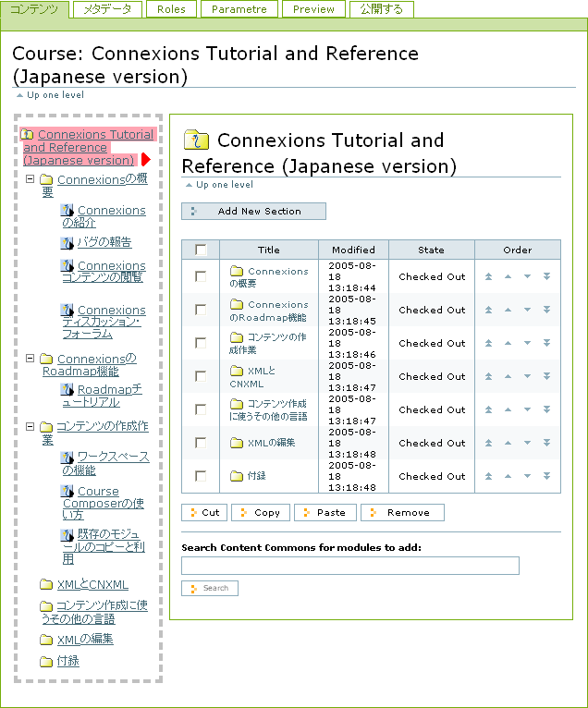Screen dimensions: 588x708
Task: Move Connexionsの概要 row to top
Action: coord(489,276)
